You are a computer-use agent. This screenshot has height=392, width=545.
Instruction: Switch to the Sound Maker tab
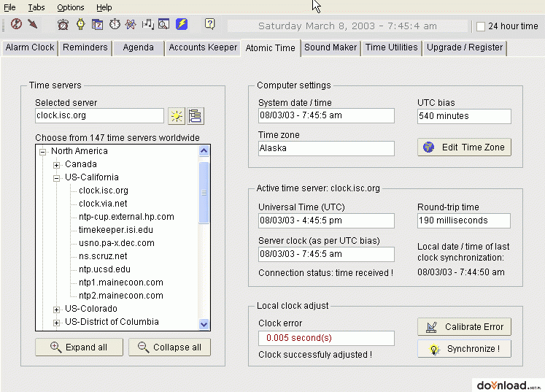pos(331,47)
